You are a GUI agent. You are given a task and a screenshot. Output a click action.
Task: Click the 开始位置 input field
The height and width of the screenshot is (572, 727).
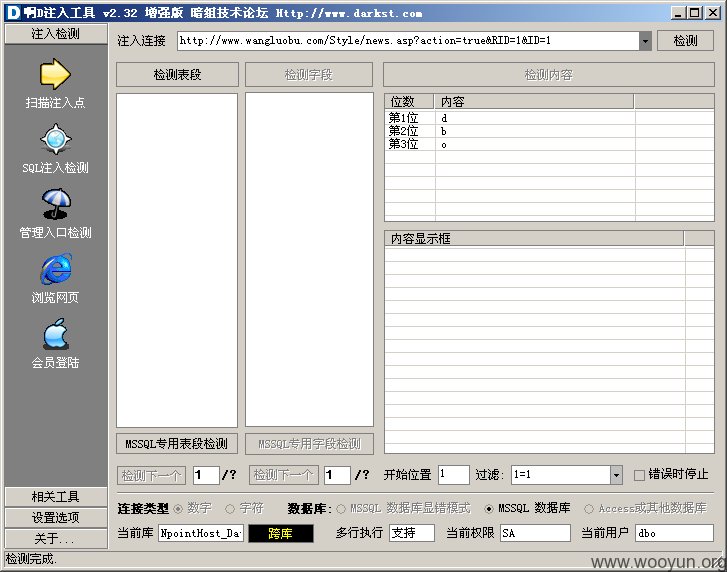tap(453, 475)
